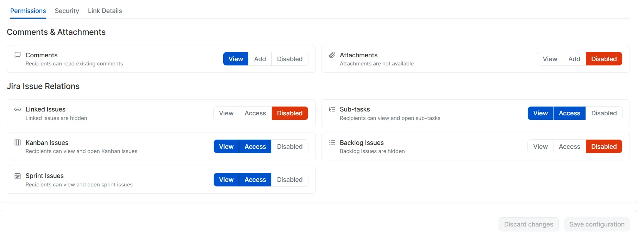Click the 'Comments' row title
Screen dimensions: 644x236
(x=42, y=55)
